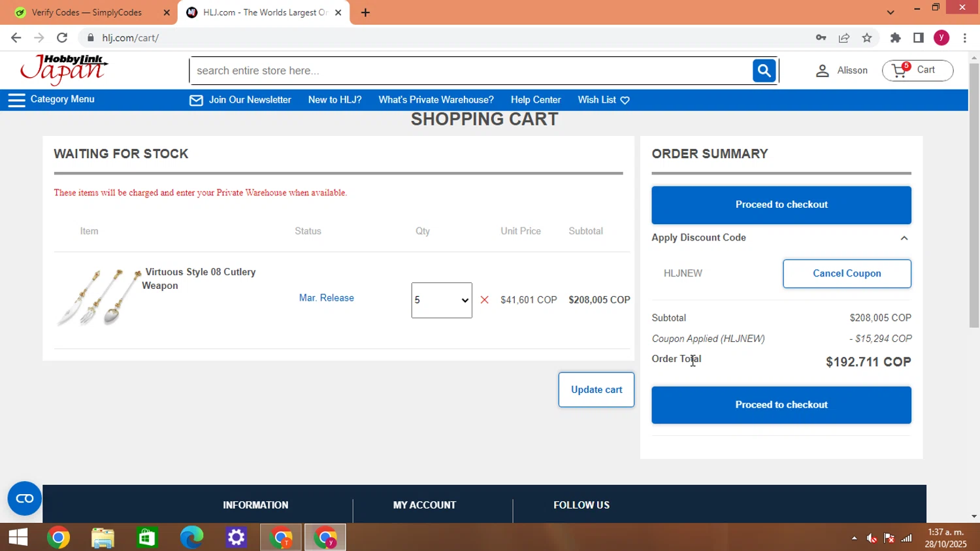Click the blue search magnifier button

click(764, 71)
